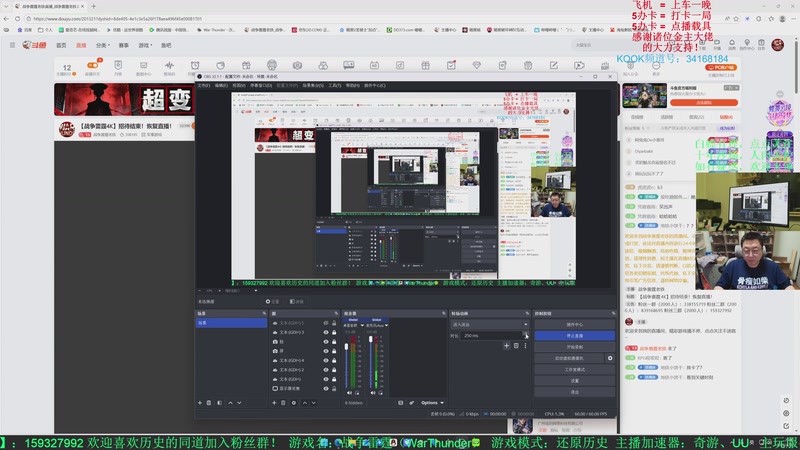Image resolution: width=800 pixels, height=450 pixels.
Task: Open the robot icon in Douyu streamer toolbar
Action: point(272,65)
